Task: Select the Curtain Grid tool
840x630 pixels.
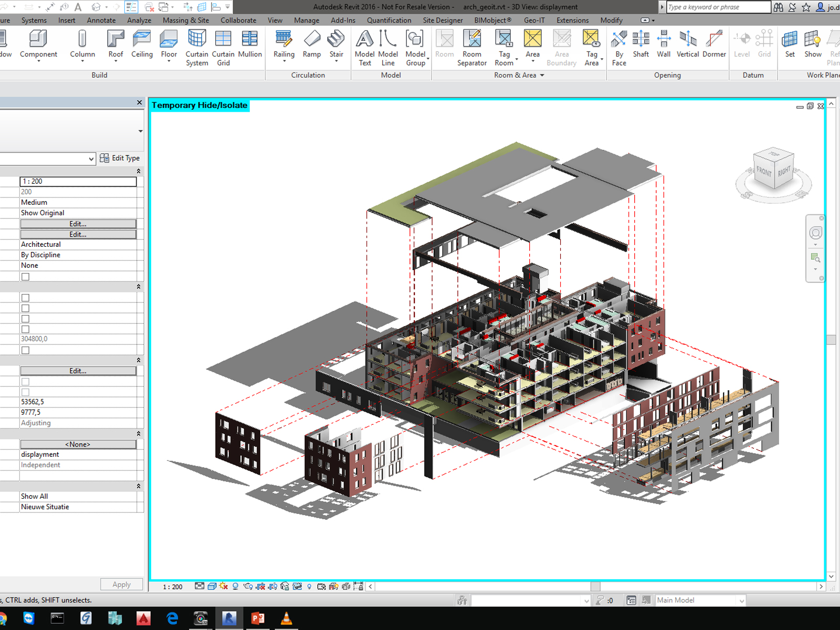Action: pyautogui.click(x=223, y=48)
